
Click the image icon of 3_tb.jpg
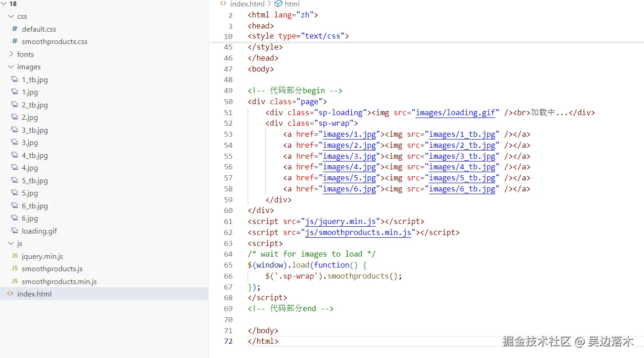pyautogui.click(x=15, y=130)
